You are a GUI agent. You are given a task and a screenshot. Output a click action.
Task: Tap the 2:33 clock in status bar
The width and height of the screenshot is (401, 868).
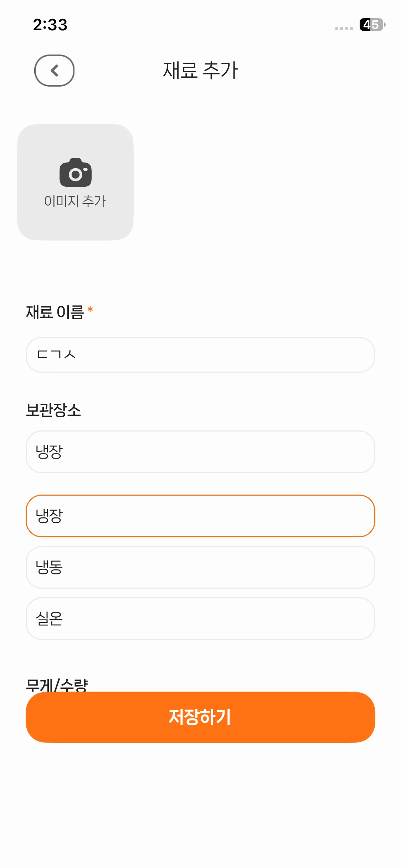coord(50,25)
